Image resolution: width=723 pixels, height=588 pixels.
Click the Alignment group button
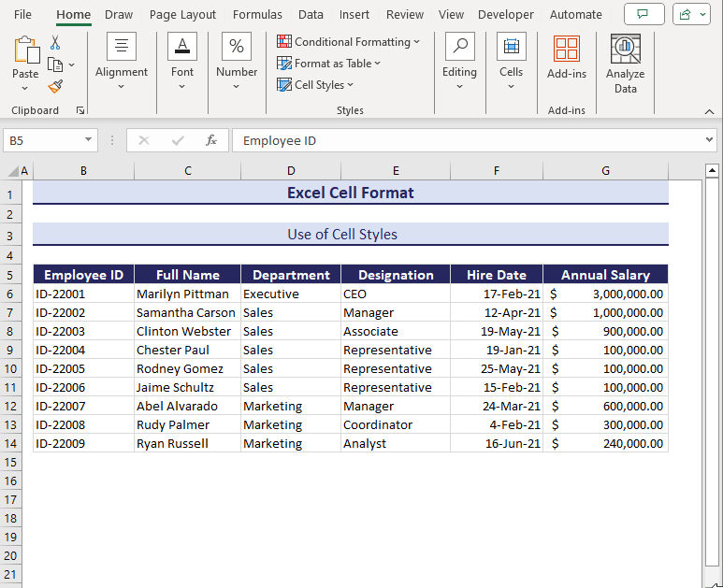122,63
